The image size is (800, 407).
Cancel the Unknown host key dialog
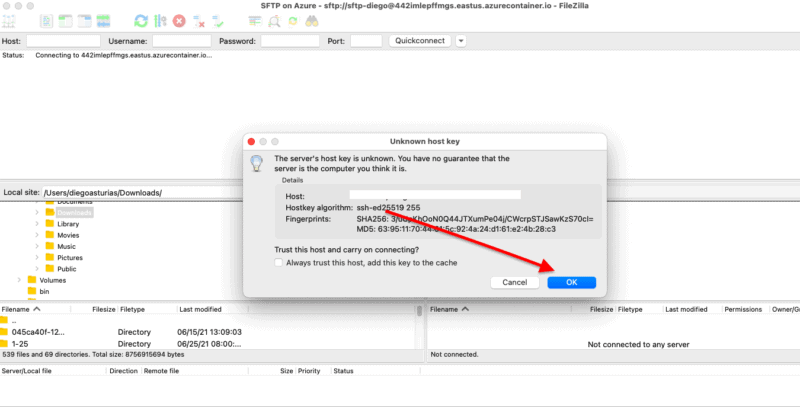[x=514, y=282]
